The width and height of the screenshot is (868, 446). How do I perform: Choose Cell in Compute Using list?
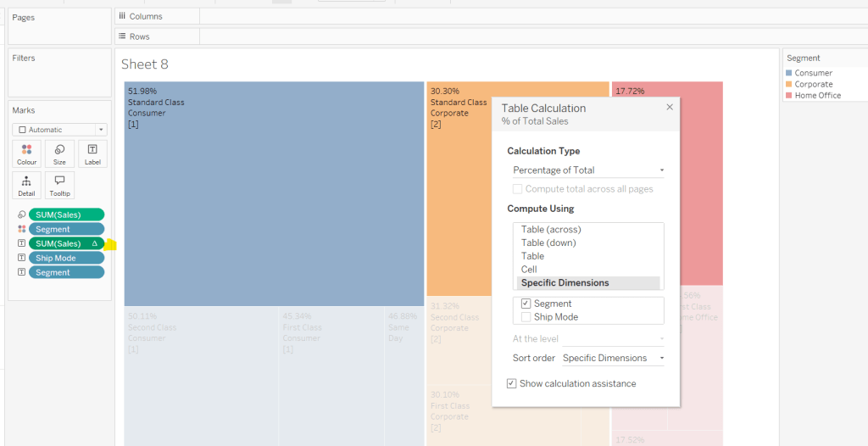click(x=529, y=270)
